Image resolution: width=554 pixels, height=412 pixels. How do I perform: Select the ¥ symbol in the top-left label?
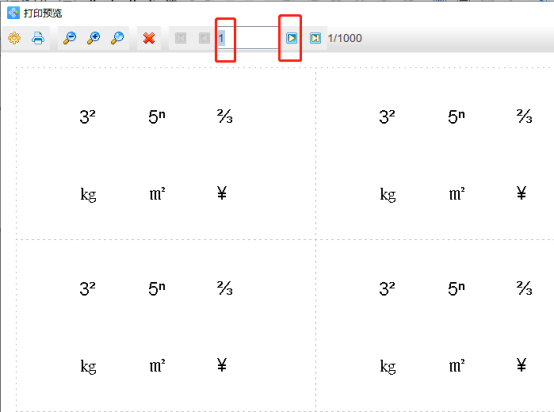coord(222,193)
